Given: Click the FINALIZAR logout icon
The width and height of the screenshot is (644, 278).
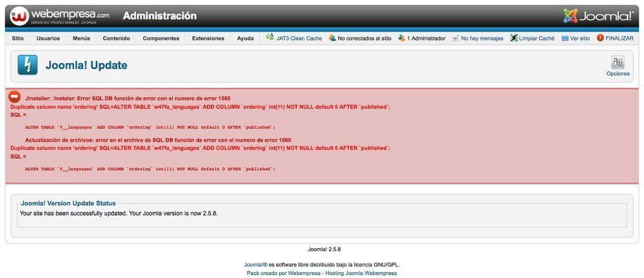Looking at the screenshot, I should pos(600,38).
